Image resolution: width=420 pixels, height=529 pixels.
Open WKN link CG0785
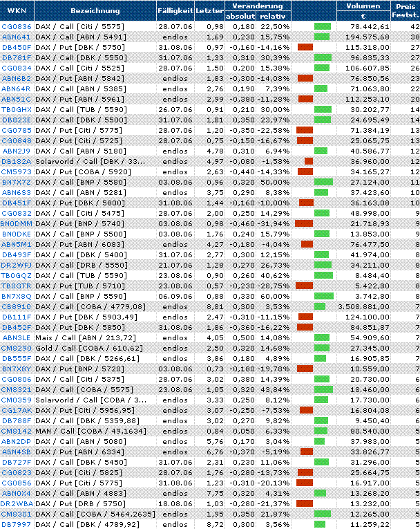coord(17,130)
